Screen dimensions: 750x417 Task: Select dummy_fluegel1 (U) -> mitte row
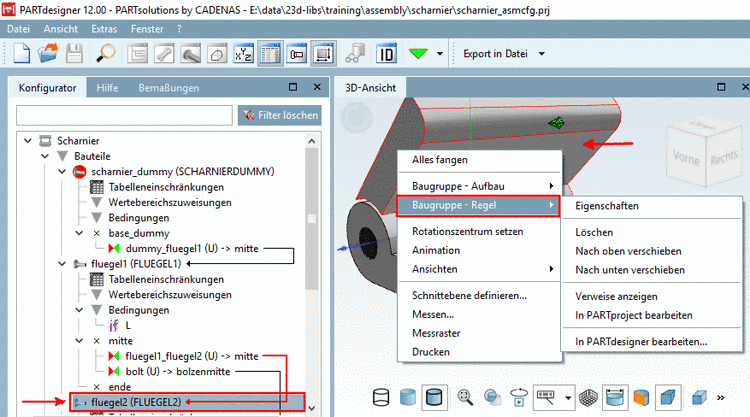pyautogui.click(x=191, y=249)
